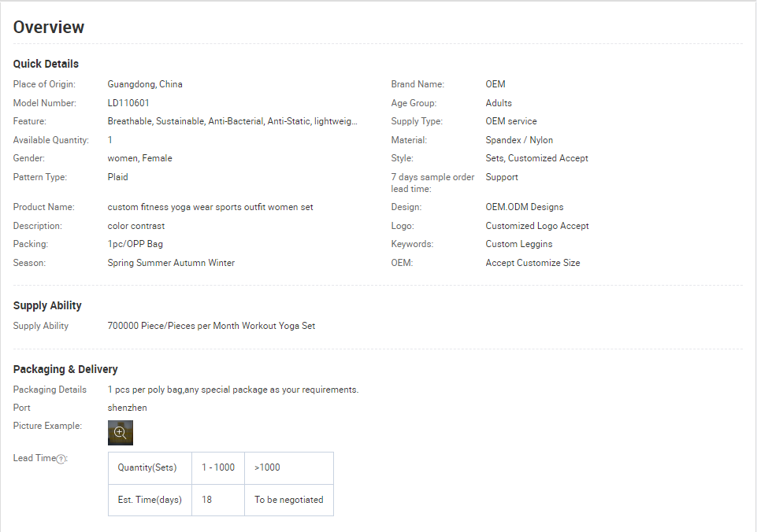
Task: Select product name 'custom fitness yoga wear sports outfit women set'
Action: (210, 207)
